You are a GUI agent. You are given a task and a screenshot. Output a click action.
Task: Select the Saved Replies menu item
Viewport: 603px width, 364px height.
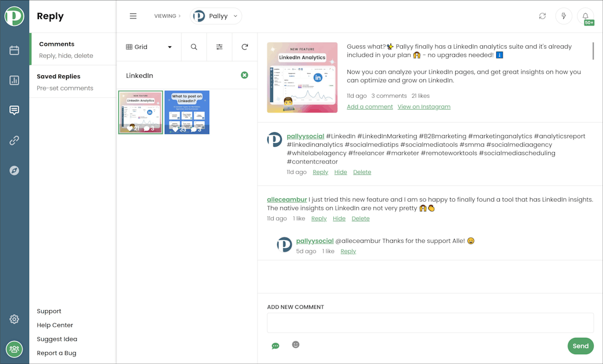tap(73, 82)
